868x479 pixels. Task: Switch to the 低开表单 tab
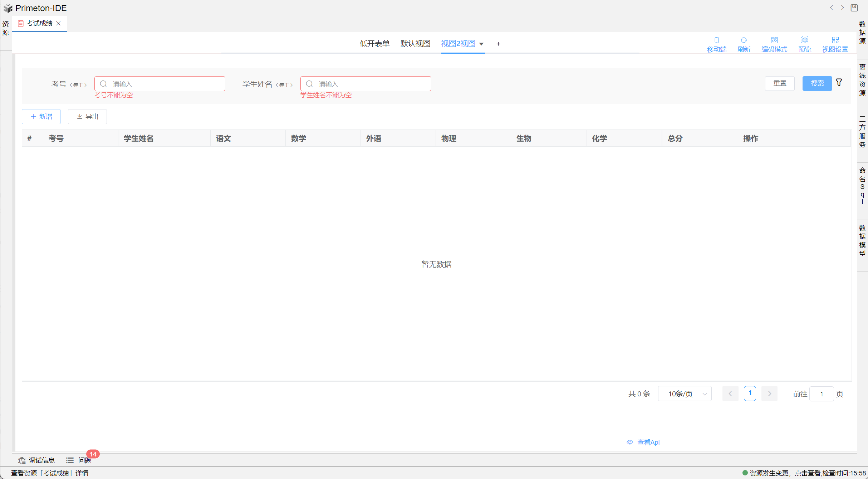point(374,44)
